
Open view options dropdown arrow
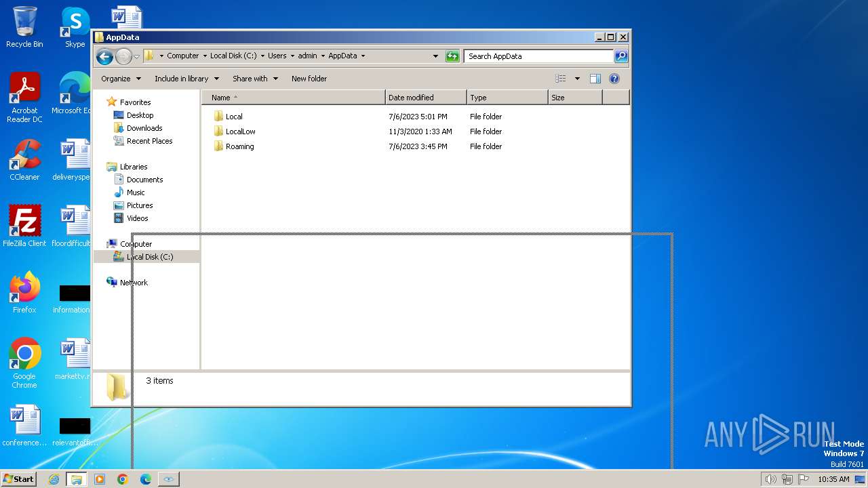pos(577,79)
